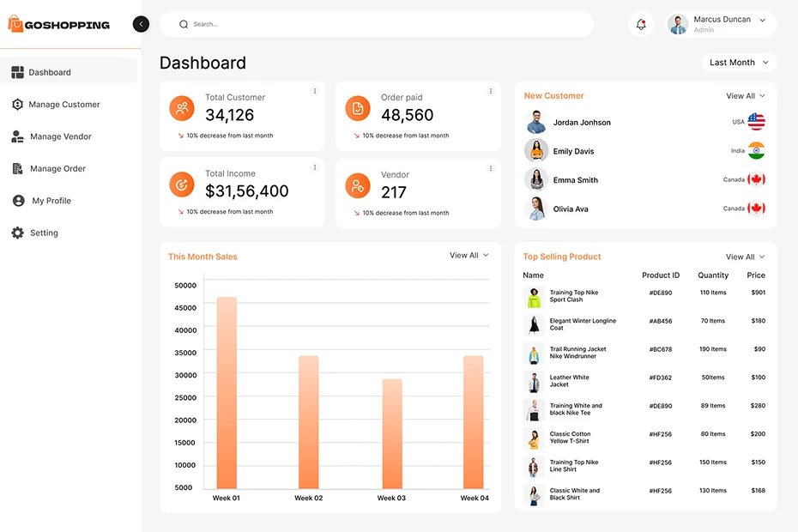Viewport: 798px width, 532px height.
Task: Select customer Emily Davis from the list
Action: coord(576,151)
